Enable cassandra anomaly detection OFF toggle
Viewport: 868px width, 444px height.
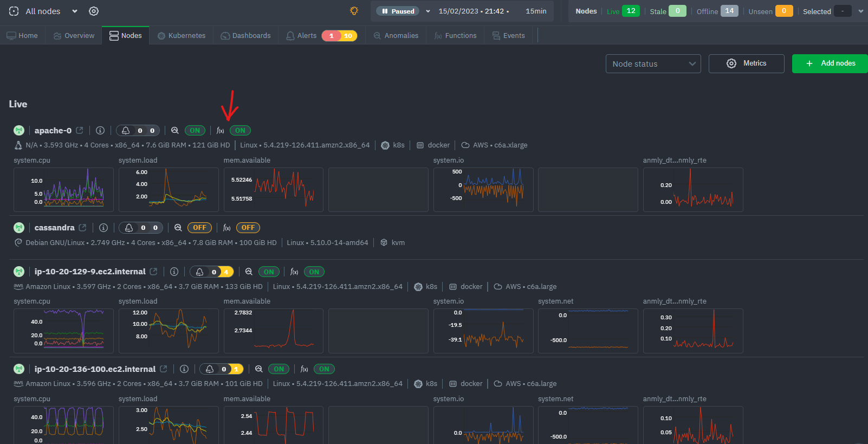point(199,228)
